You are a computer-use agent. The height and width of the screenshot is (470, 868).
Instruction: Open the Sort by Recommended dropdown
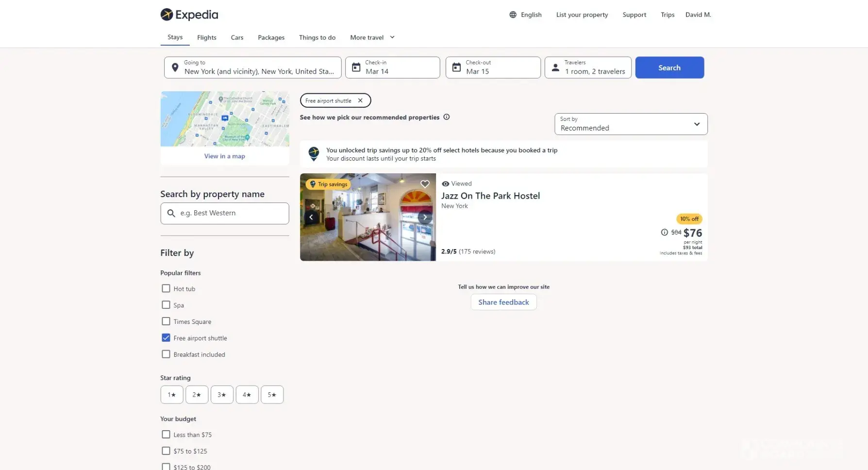631,124
